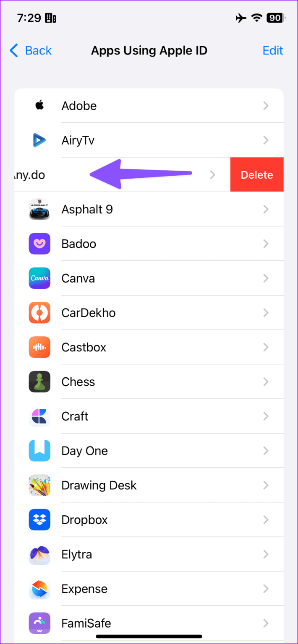
Task: Tap the Edit option
Action: click(x=272, y=50)
